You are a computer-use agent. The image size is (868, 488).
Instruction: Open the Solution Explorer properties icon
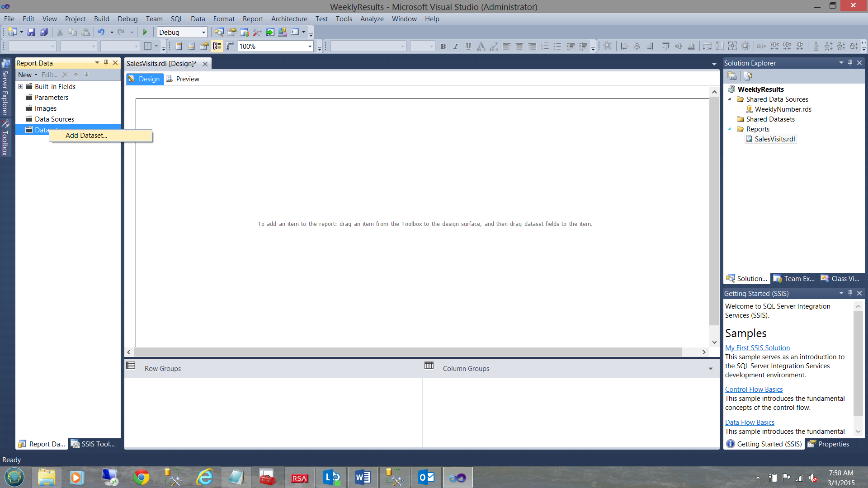732,76
